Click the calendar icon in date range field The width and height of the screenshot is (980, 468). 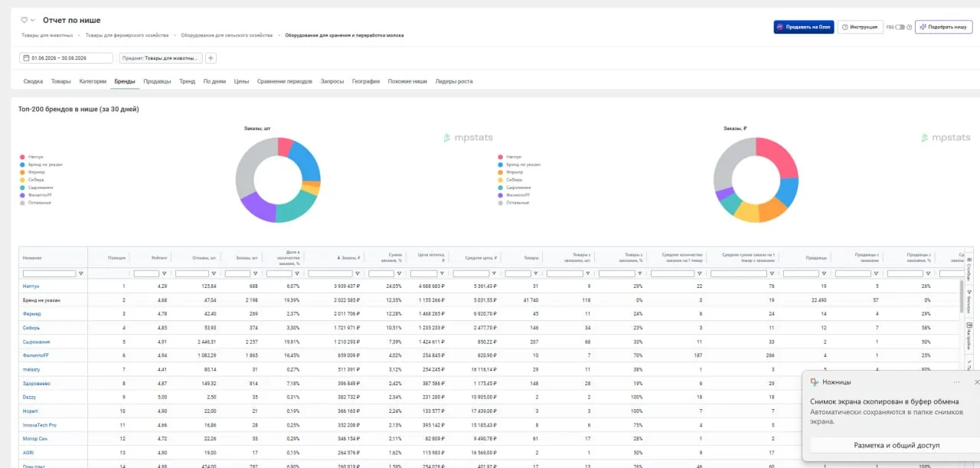point(26,58)
